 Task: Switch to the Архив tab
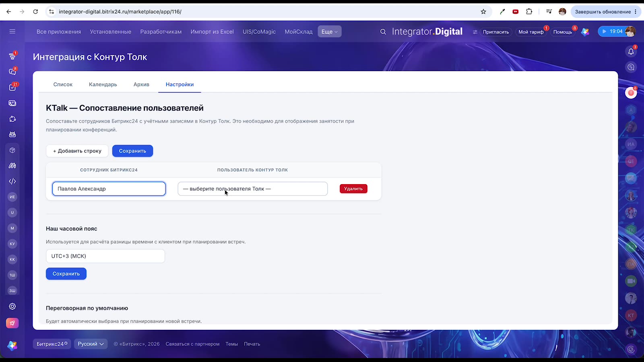click(141, 84)
